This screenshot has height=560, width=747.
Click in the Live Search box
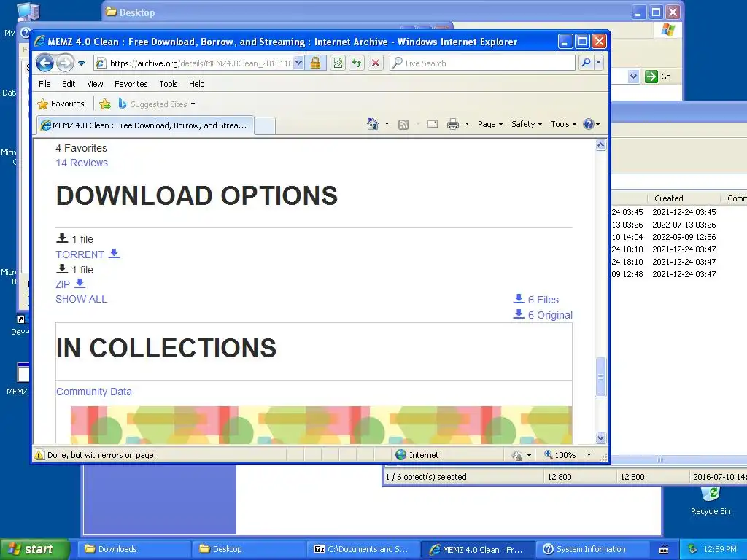coord(483,63)
